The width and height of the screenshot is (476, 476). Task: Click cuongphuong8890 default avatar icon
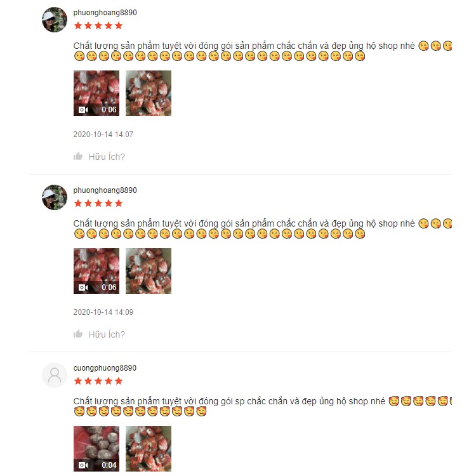point(55,375)
